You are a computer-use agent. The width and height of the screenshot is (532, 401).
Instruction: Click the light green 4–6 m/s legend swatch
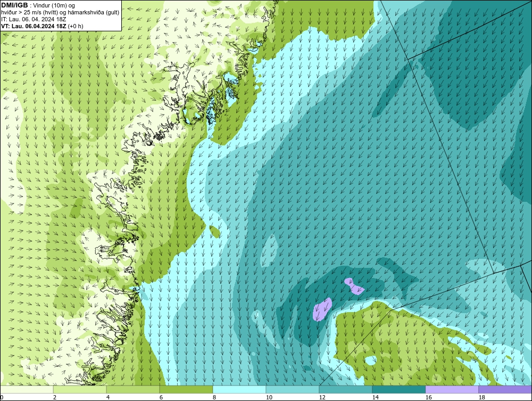133,389
